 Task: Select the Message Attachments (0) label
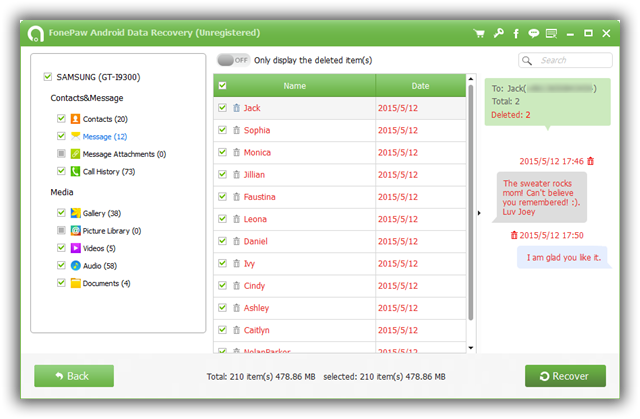(x=124, y=154)
